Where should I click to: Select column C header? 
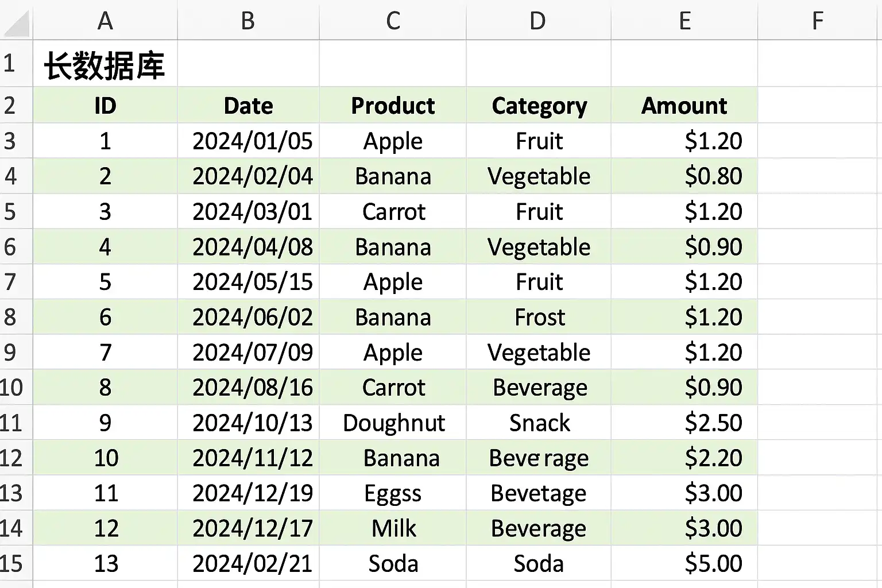tap(393, 20)
